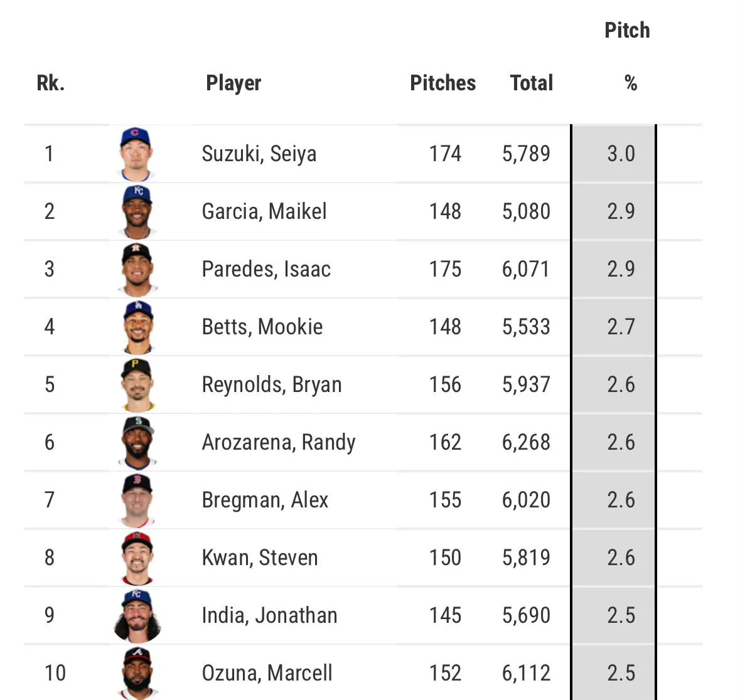Click Randy Arozarena's headshot photo
740x700 pixels.
[137, 443]
